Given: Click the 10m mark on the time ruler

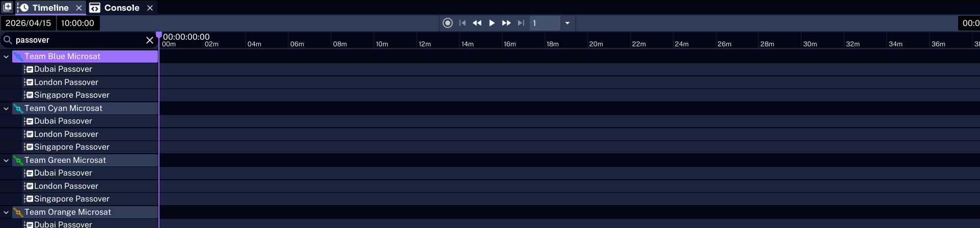Looking at the screenshot, I should coord(382,44).
